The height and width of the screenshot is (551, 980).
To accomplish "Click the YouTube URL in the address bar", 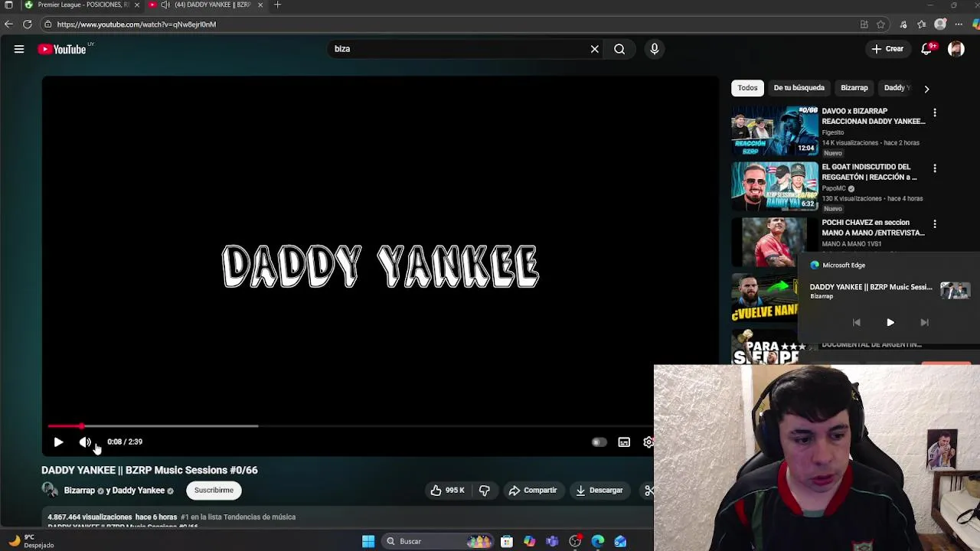I will [136, 24].
